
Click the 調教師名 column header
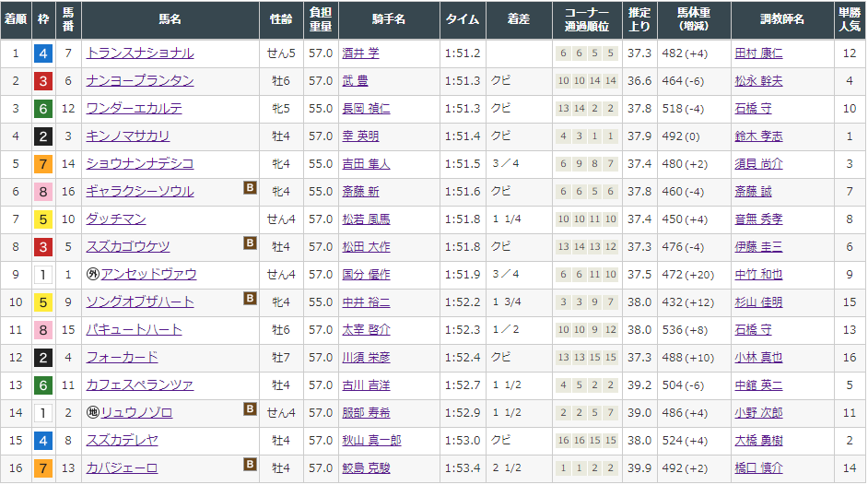click(782, 19)
